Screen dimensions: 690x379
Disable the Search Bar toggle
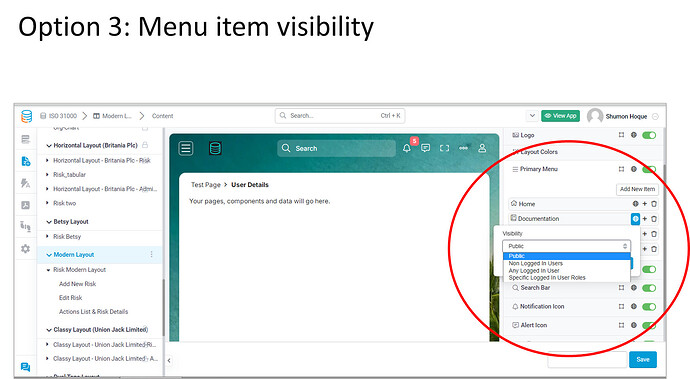click(649, 288)
